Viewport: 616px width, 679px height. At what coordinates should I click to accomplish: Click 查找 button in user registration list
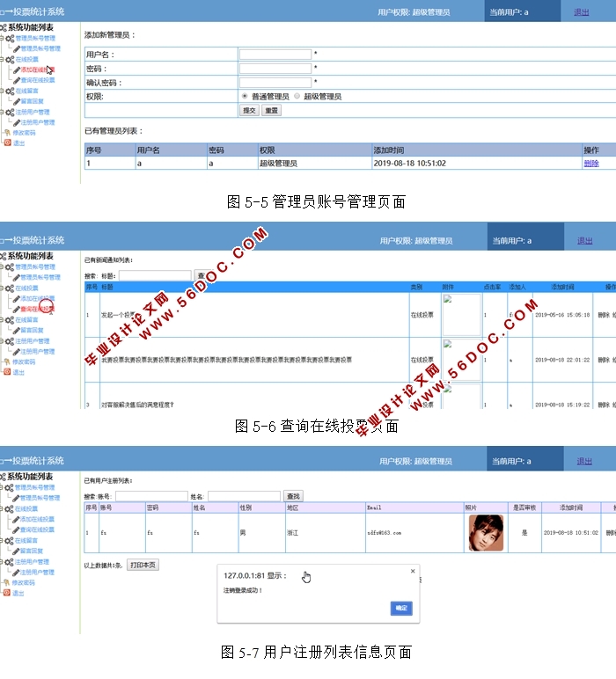(293, 496)
